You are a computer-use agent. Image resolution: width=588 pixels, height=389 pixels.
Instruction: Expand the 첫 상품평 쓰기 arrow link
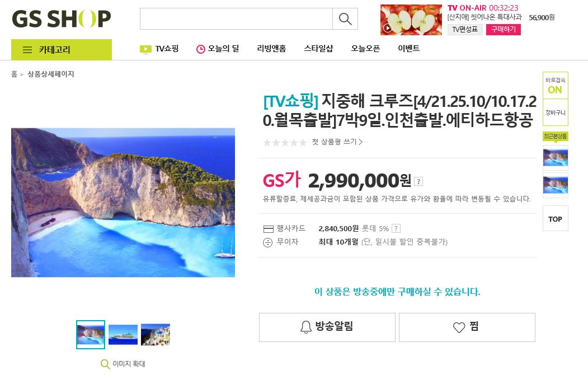tap(337, 142)
